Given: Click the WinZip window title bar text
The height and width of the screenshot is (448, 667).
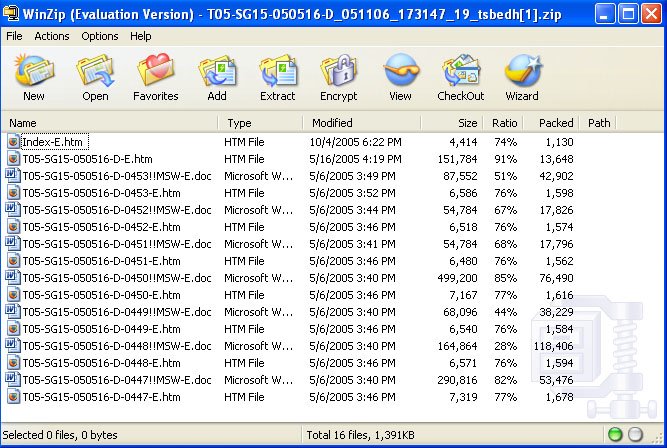Looking at the screenshot, I should 292,14.
